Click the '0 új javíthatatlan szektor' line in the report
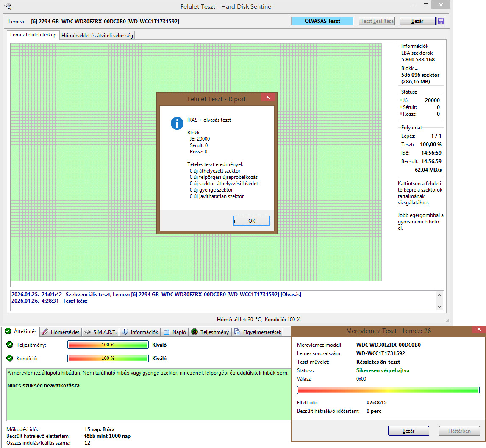Screen dimensions: 486x448 [x=217, y=196]
